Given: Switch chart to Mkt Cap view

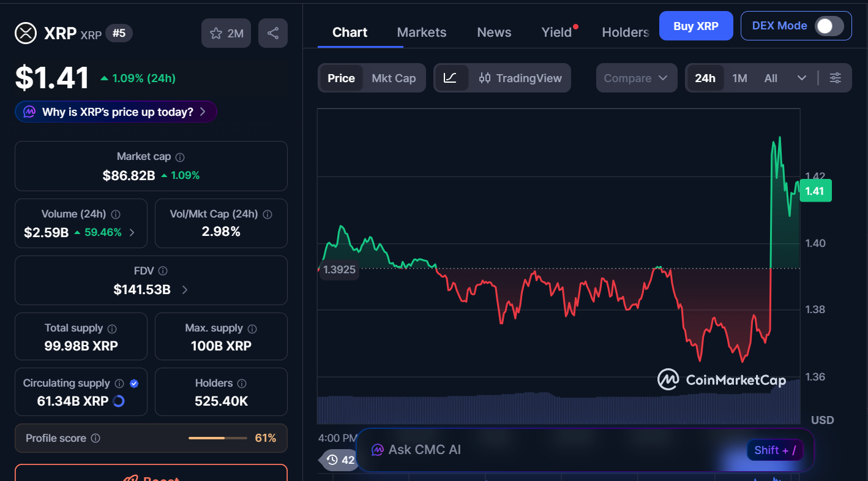Looking at the screenshot, I should click(394, 78).
